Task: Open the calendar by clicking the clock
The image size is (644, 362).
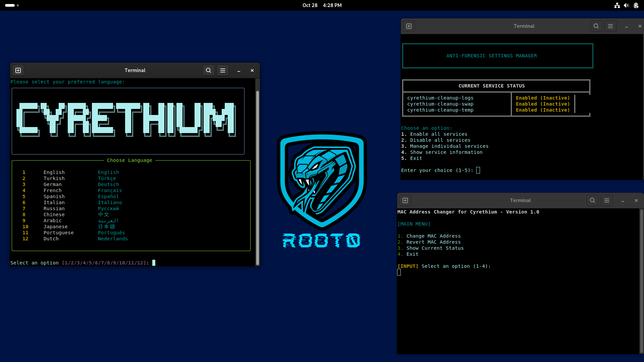Action: pos(322,5)
